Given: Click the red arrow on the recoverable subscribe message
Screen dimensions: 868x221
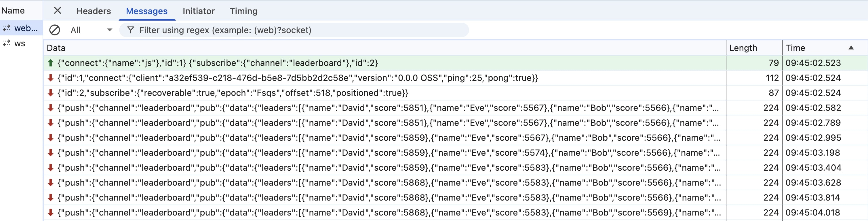Looking at the screenshot, I should point(51,93).
